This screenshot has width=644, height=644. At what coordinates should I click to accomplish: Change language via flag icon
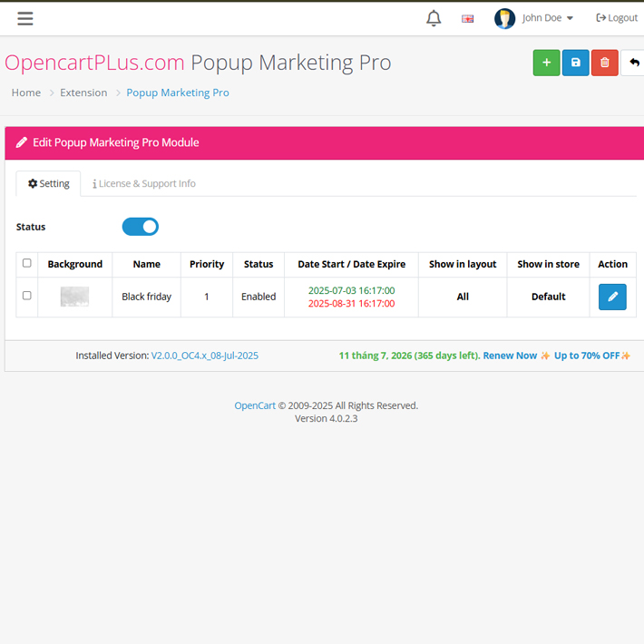pyautogui.click(x=467, y=18)
